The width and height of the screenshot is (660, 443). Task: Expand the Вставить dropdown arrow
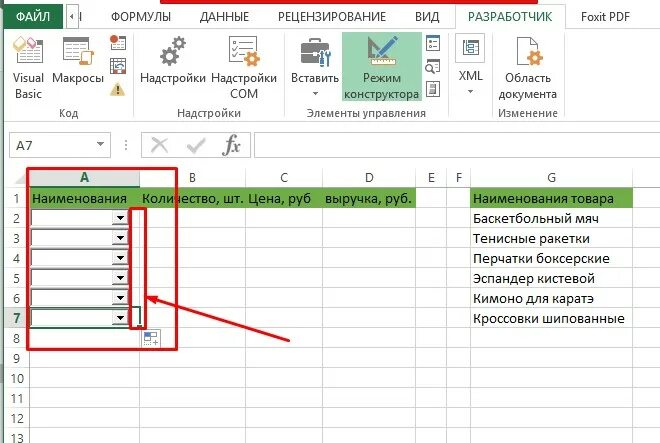pyautogui.click(x=315, y=93)
